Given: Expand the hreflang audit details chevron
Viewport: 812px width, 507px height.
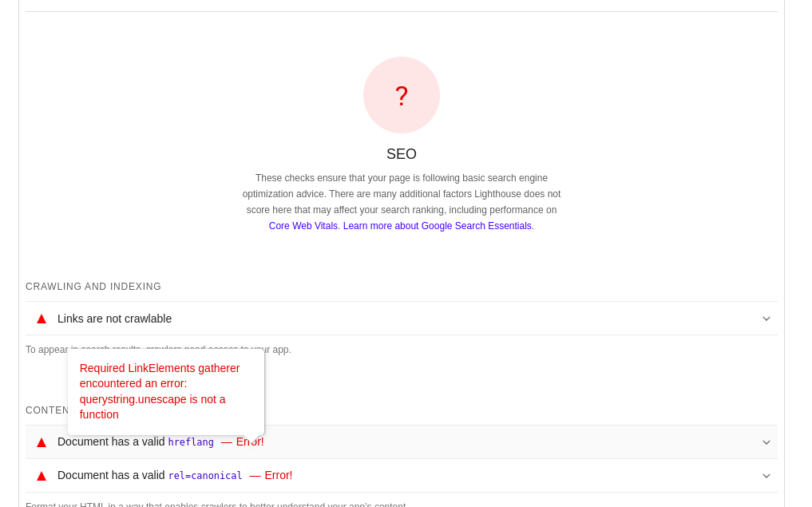Looking at the screenshot, I should (766, 442).
